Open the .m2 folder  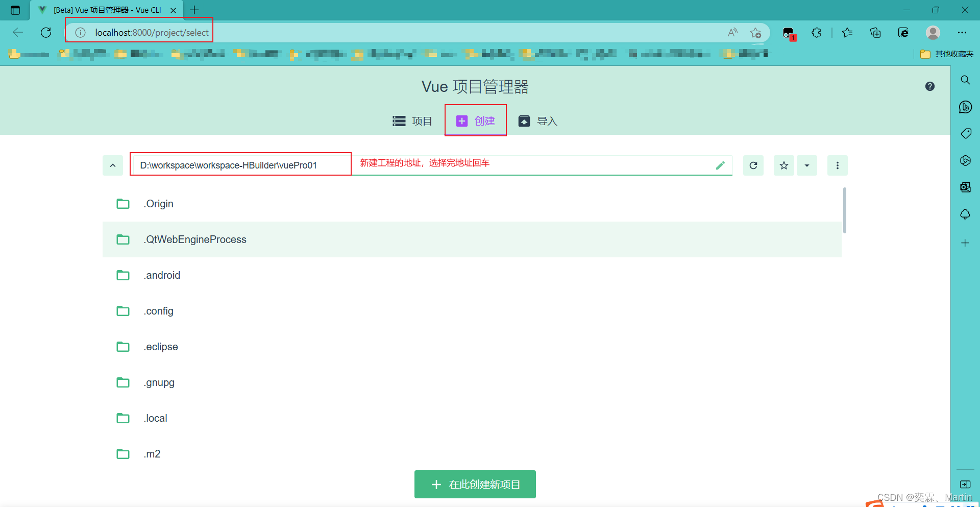472,454
